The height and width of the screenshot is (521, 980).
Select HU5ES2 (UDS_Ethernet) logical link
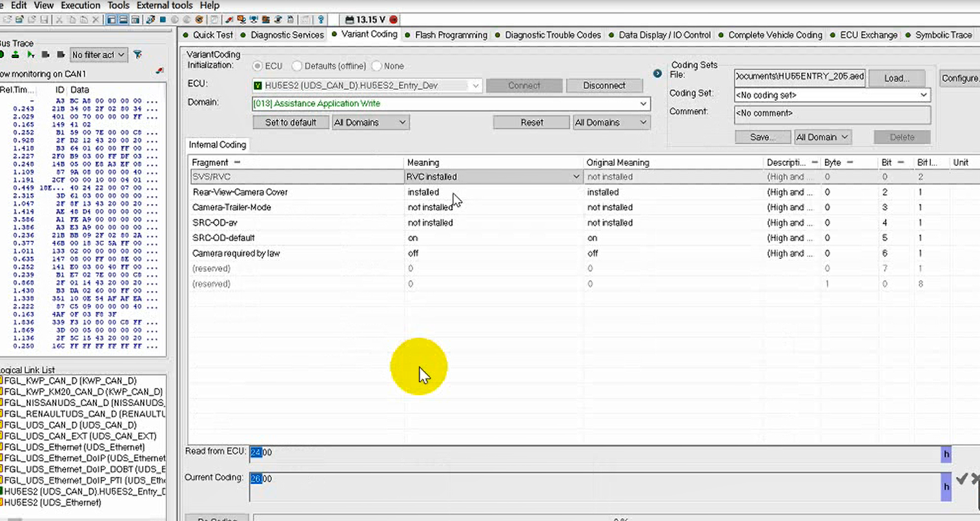coord(52,502)
